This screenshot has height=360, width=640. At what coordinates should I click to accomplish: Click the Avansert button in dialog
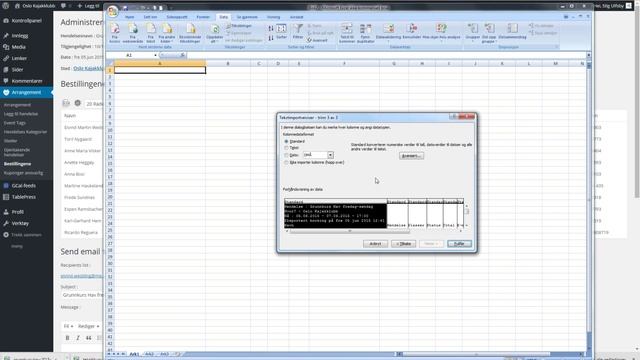click(411, 156)
